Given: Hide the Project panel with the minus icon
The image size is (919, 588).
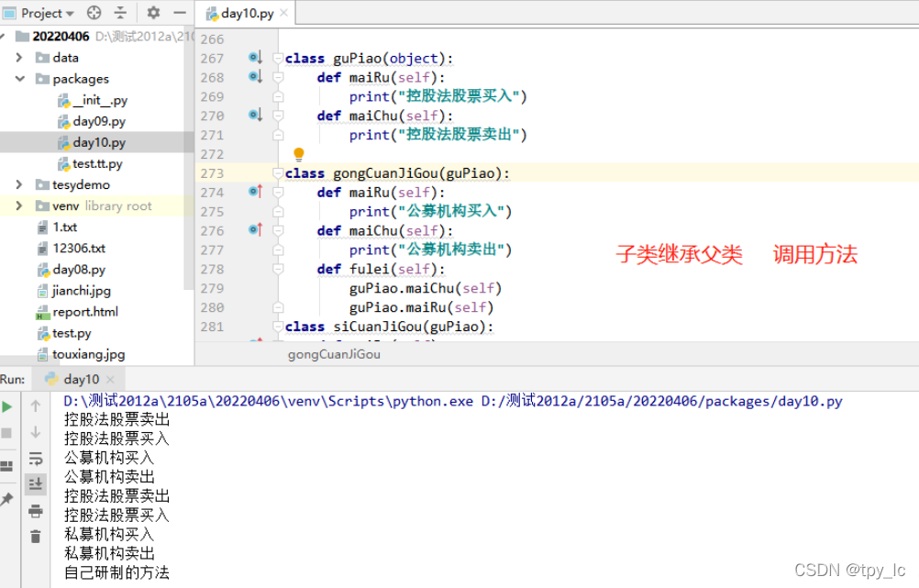Looking at the screenshot, I should click(x=180, y=12).
